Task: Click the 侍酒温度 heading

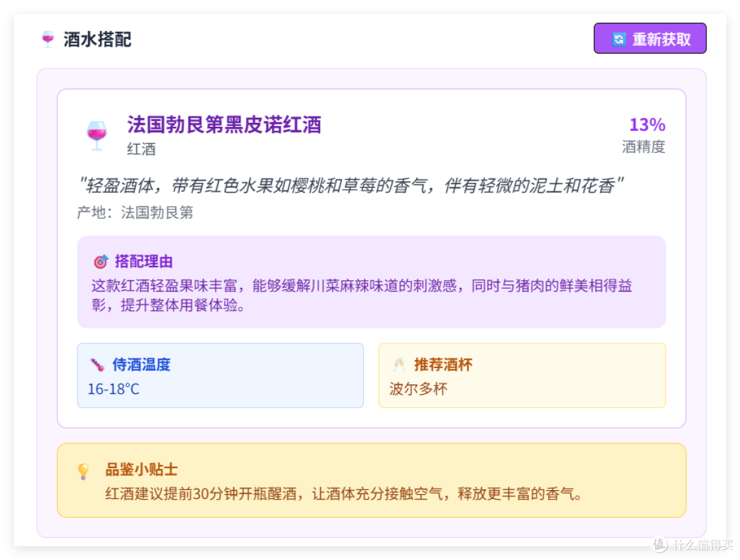Action: point(141,365)
